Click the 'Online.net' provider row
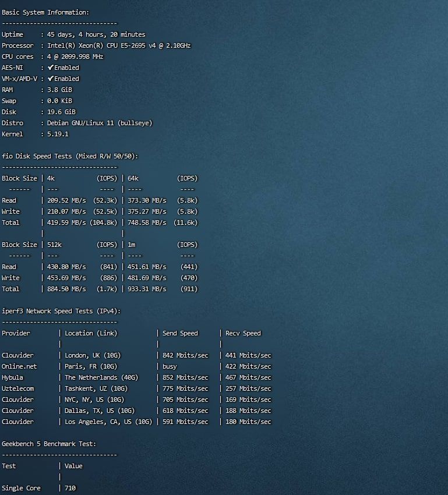 19,366
